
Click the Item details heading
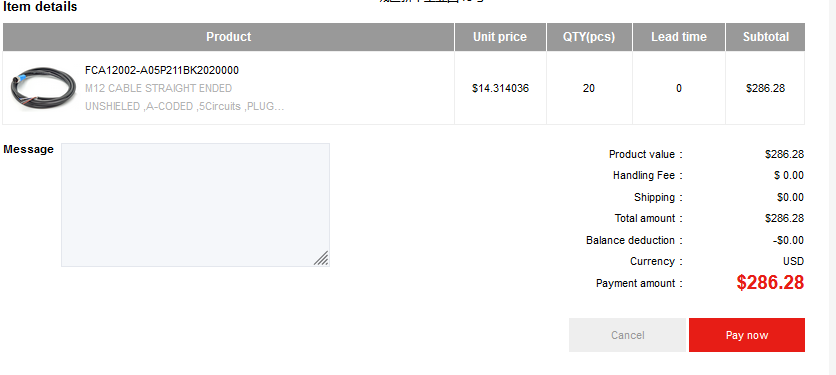point(40,7)
